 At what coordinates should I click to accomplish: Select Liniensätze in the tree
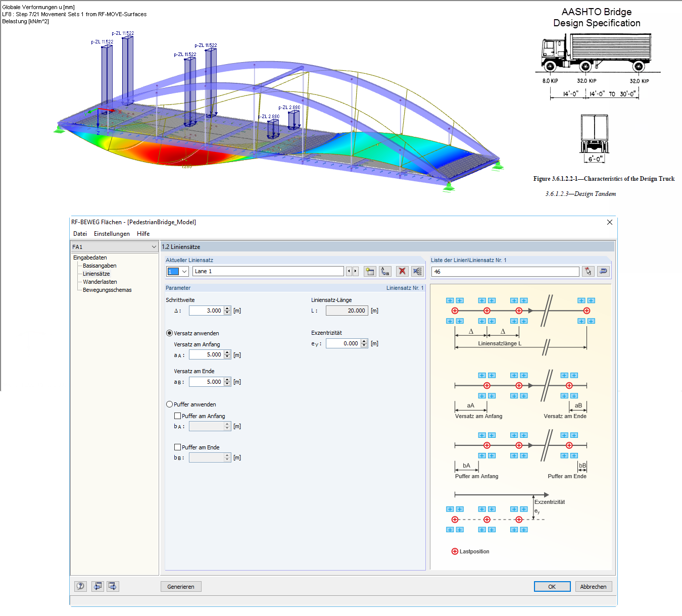96,274
